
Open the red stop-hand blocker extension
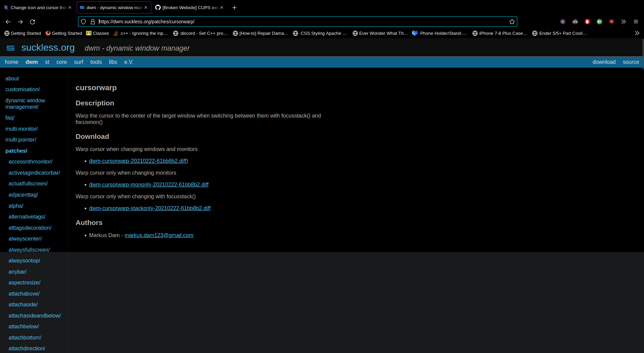[x=587, y=21]
